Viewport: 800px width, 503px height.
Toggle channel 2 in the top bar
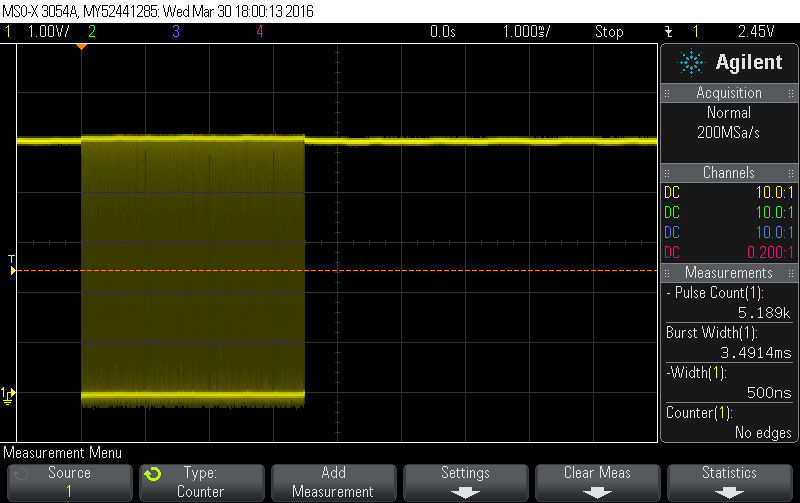92,31
